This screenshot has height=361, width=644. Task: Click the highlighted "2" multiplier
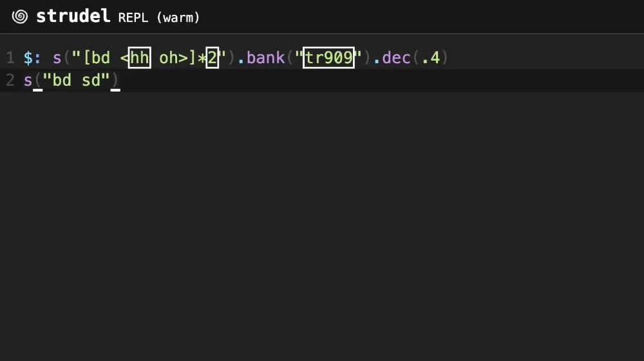pyautogui.click(x=212, y=57)
